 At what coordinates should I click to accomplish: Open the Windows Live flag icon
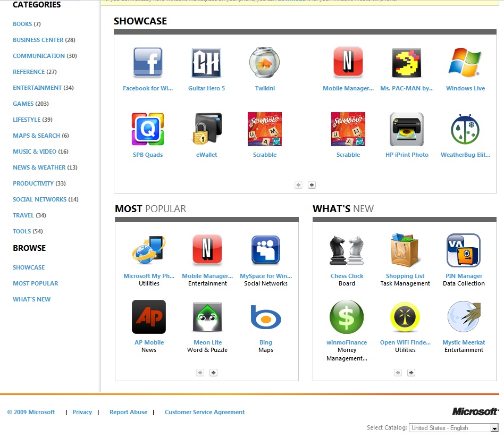pyautogui.click(x=465, y=62)
